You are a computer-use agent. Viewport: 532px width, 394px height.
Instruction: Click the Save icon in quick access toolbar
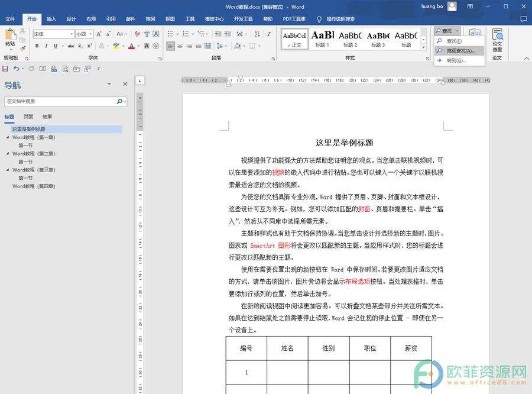point(5,69)
